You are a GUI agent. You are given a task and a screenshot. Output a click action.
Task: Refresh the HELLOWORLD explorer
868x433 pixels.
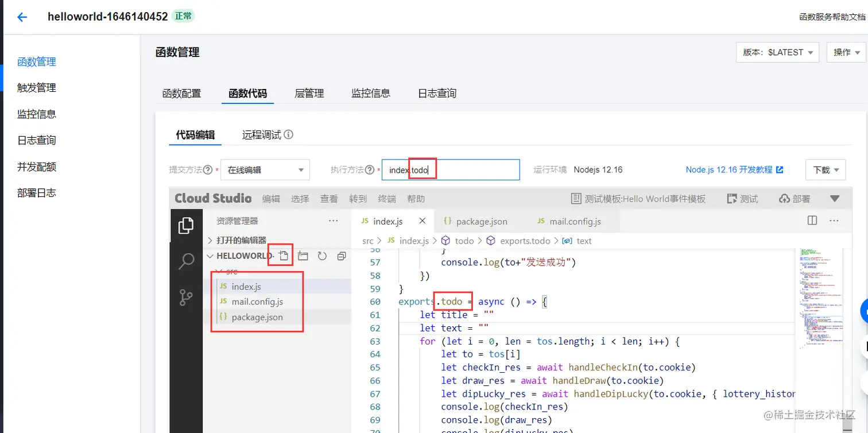coord(322,256)
